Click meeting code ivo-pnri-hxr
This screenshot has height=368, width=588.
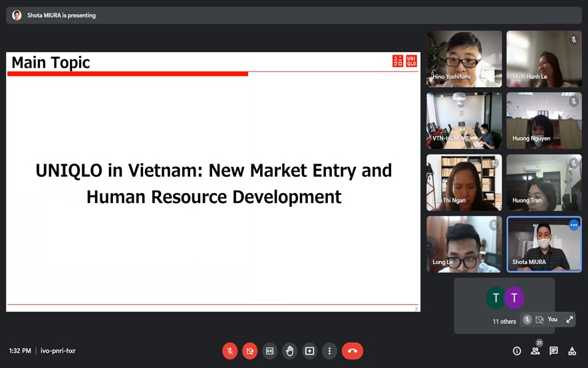[x=58, y=351]
